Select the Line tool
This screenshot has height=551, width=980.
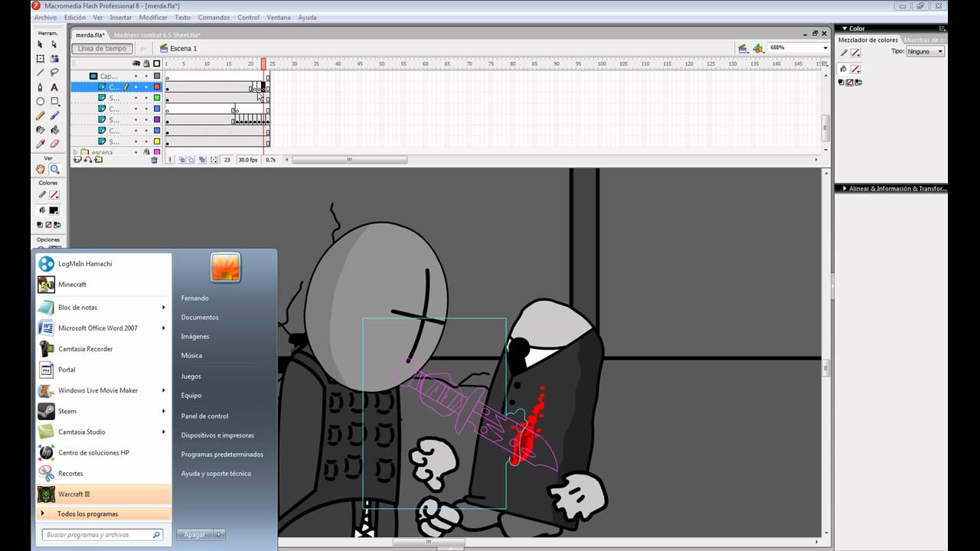coord(41,73)
